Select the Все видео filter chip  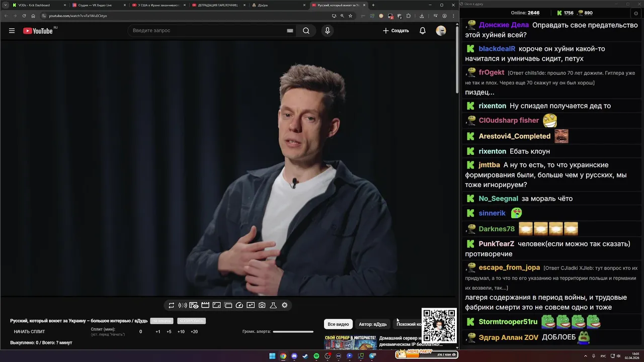(x=338, y=324)
